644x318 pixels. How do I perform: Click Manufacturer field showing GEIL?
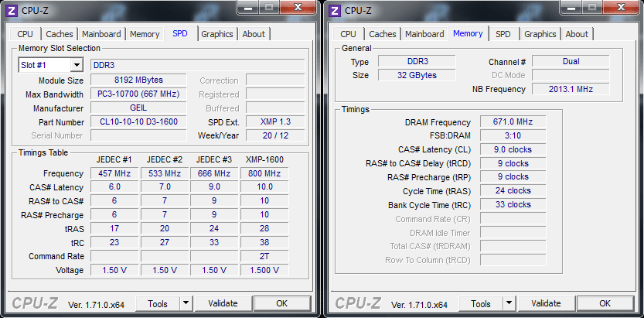click(x=138, y=108)
